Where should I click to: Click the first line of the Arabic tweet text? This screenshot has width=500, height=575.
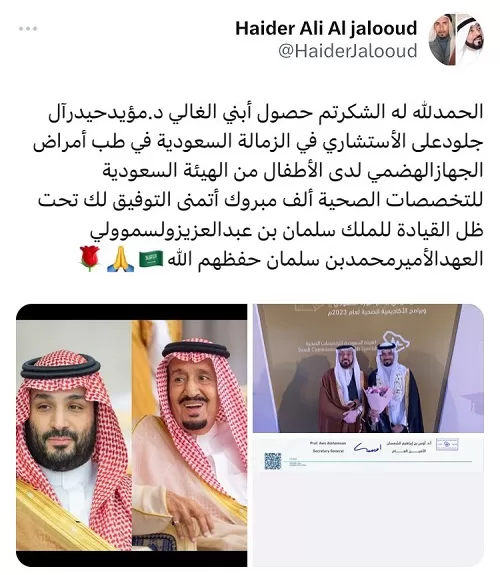265,112
